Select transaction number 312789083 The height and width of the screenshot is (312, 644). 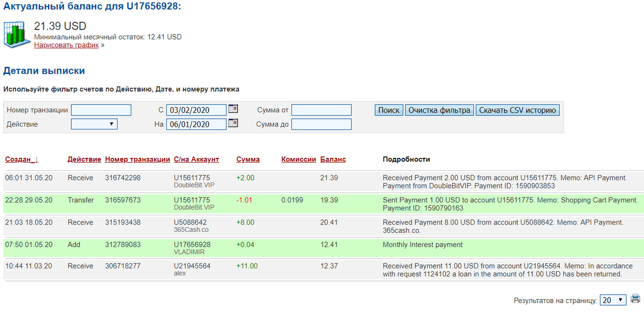123,244
